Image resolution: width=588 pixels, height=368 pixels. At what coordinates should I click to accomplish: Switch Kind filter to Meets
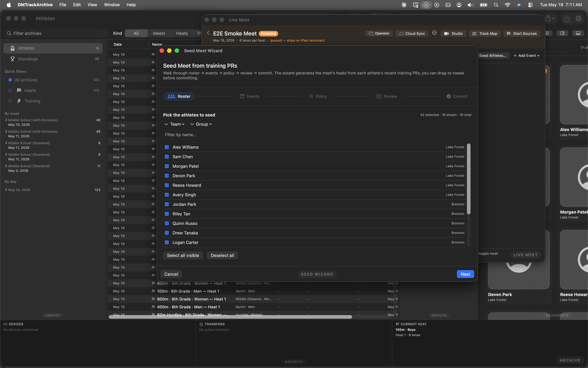click(159, 33)
